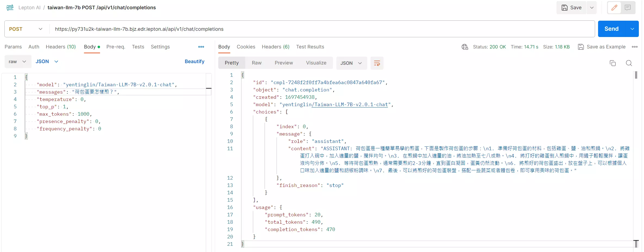
Task: Click the Time: 14.71 s value
Action: [x=524, y=47]
